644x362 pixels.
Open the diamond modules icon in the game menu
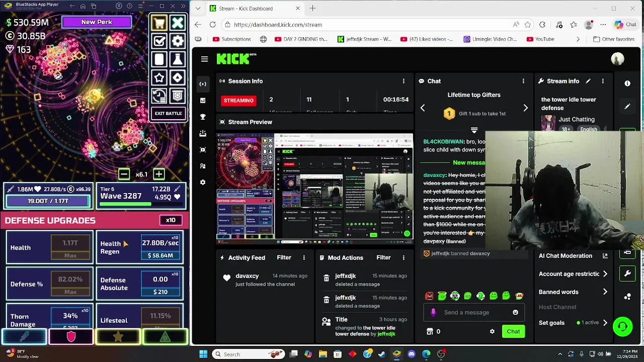coord(177,77)
